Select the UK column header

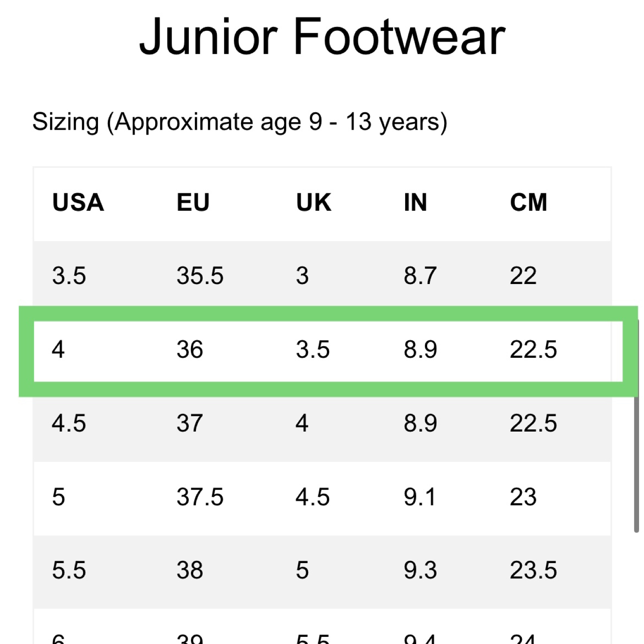pyautogui.click(x=314, y=203)
